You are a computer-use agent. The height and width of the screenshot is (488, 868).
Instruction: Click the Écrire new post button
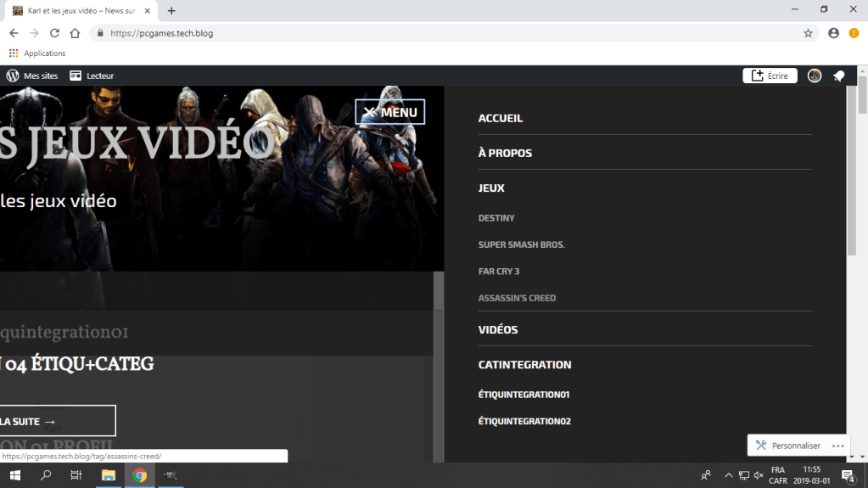coord(770,76)
